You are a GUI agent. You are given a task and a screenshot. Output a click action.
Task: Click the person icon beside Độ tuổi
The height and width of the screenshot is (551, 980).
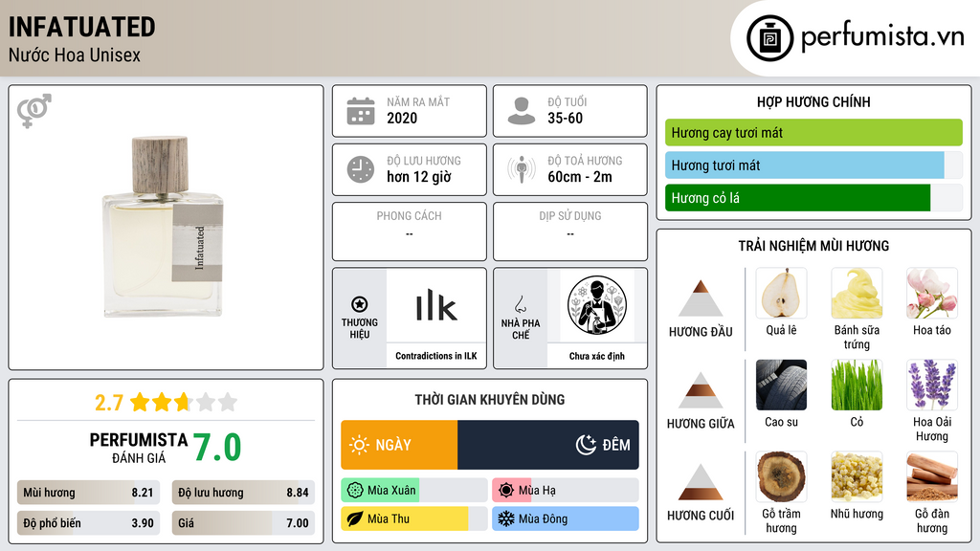(x=522, y=111)
